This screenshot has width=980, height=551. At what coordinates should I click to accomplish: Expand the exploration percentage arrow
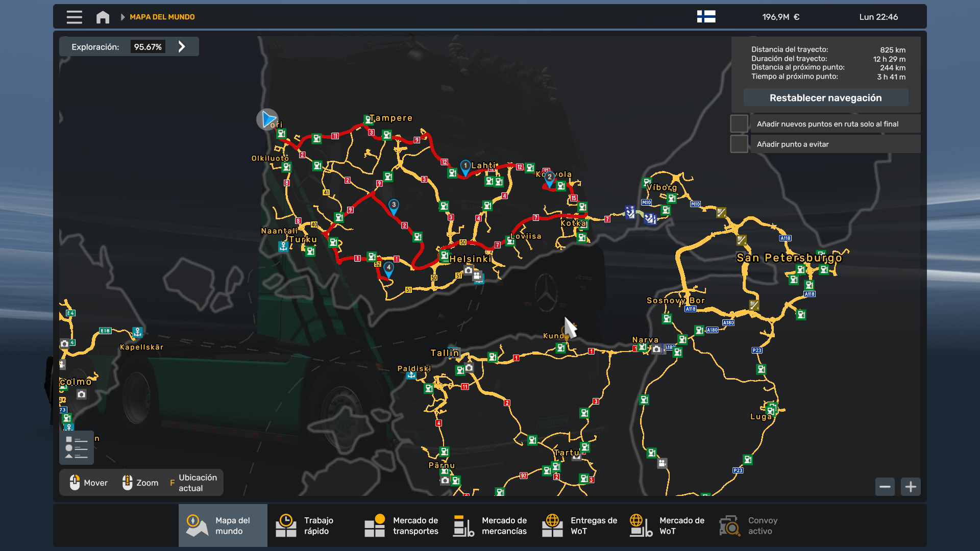(x=182, y=46)
